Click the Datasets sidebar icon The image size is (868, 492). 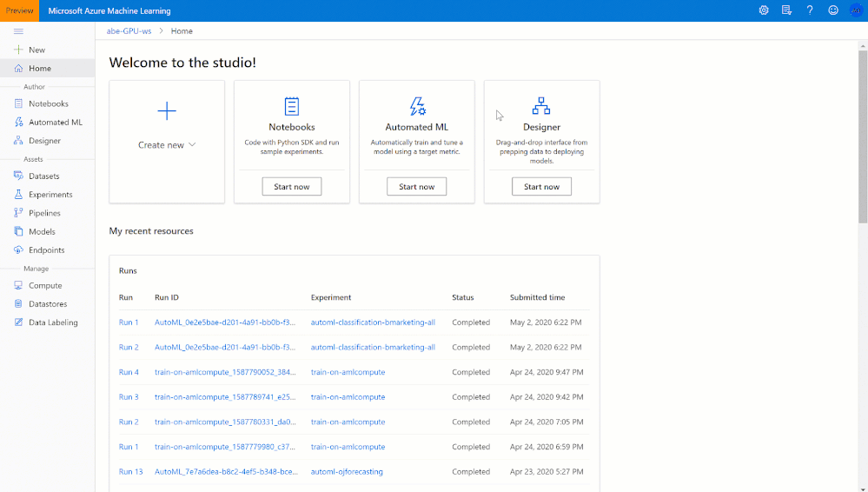pyautogui.click(x=18, y=176)
